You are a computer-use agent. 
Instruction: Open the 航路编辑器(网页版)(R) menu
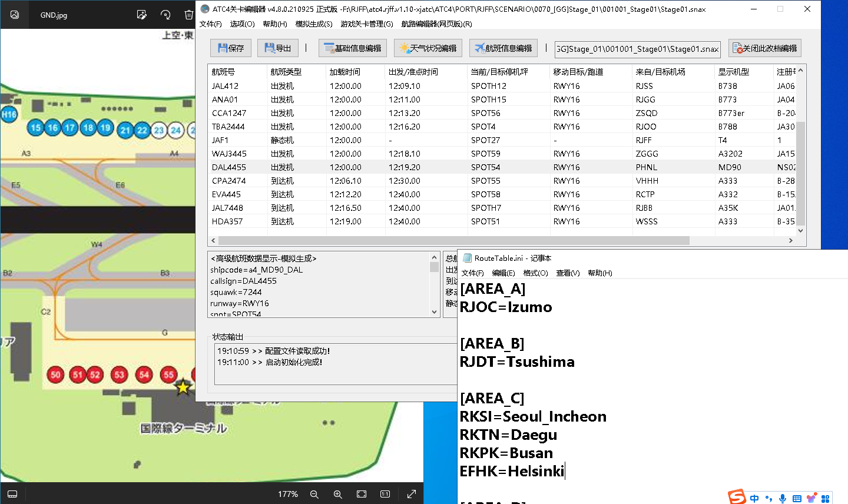(x=436, y=24)
